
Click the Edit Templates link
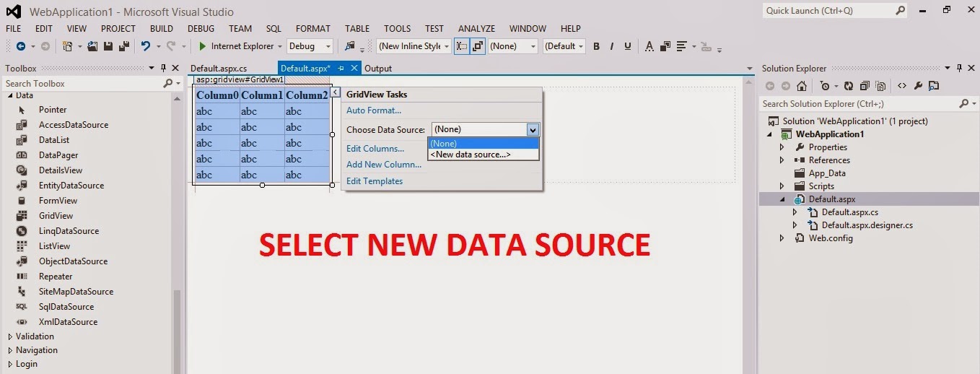click(375, 181)
